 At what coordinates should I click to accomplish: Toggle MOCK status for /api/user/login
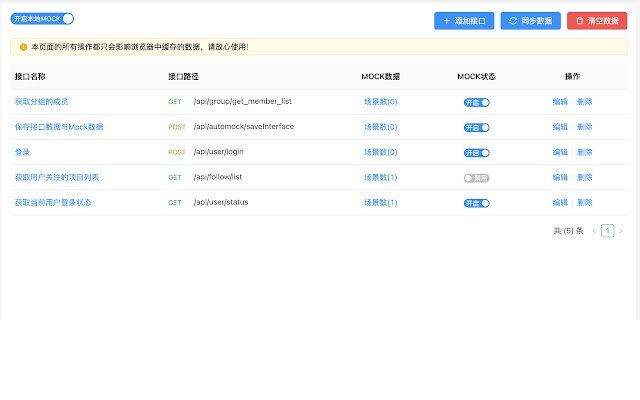coord(476,153)
